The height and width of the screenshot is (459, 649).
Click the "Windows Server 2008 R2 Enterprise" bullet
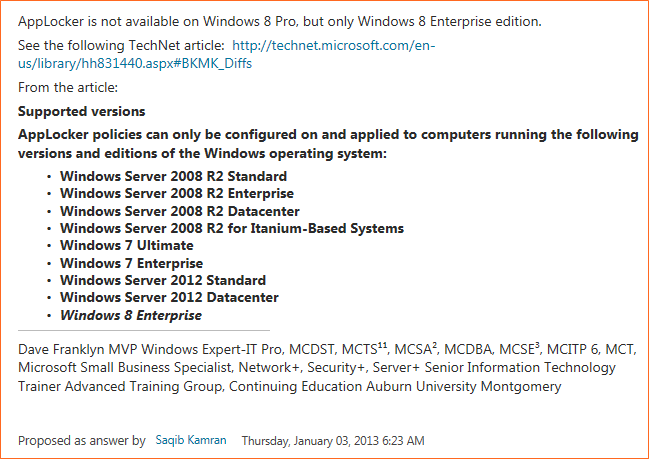coord(176,194)
